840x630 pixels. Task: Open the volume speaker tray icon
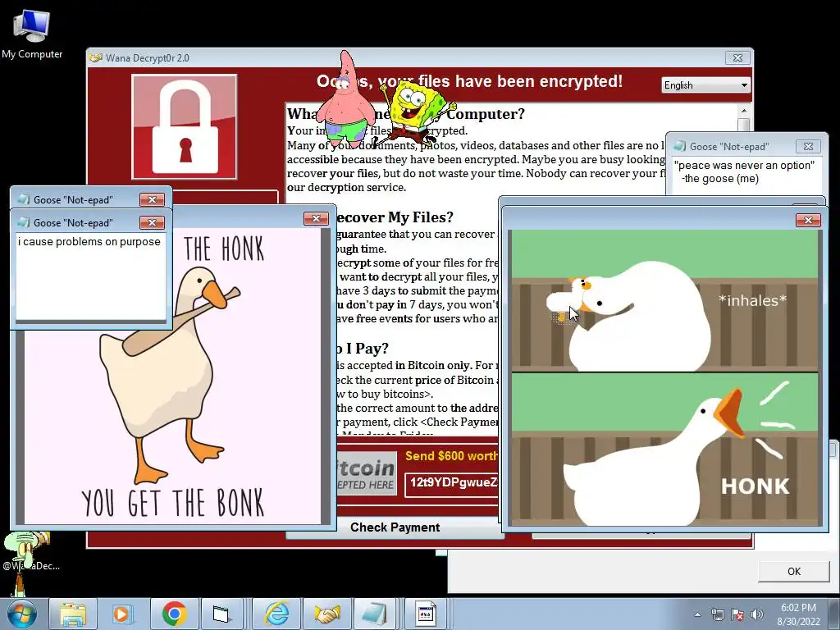(757, 615)
